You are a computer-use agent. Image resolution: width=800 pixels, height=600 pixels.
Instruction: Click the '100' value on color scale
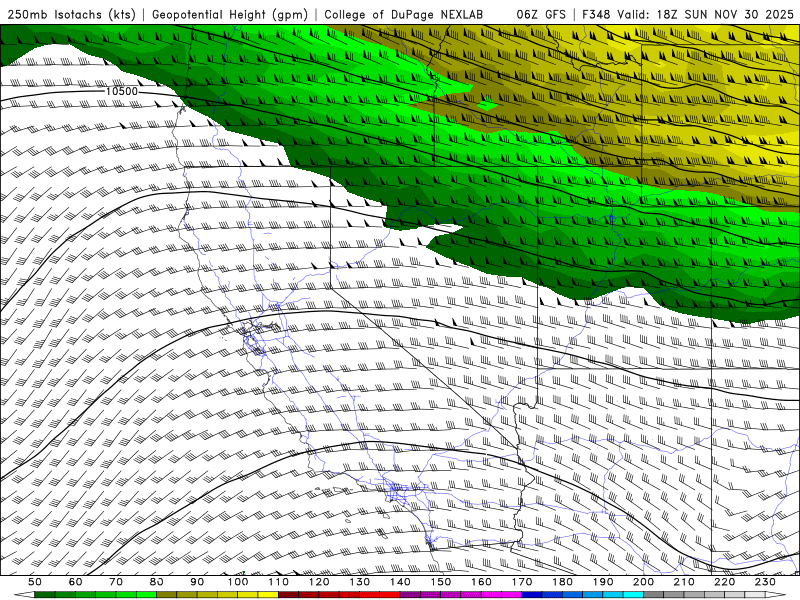pos(238,582)
